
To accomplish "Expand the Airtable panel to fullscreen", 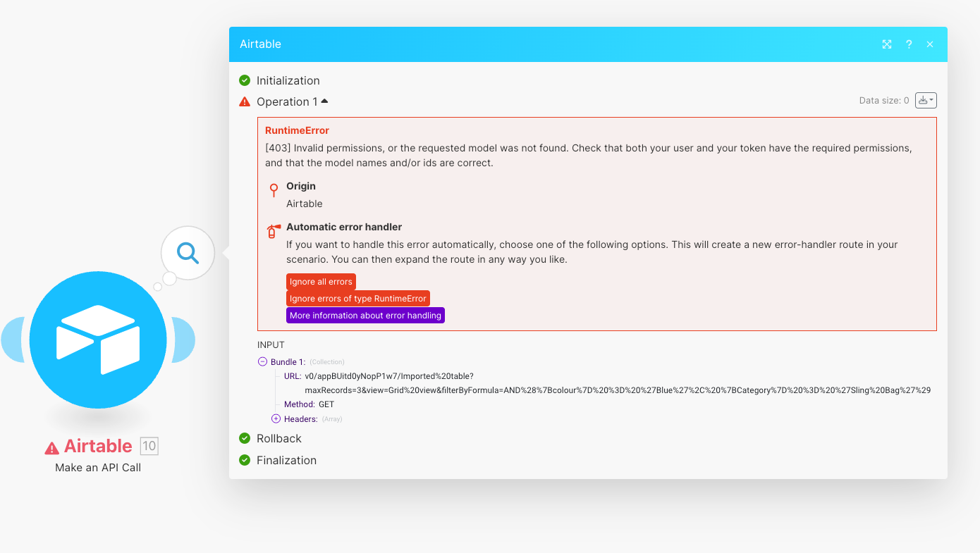I will (887, 44).
